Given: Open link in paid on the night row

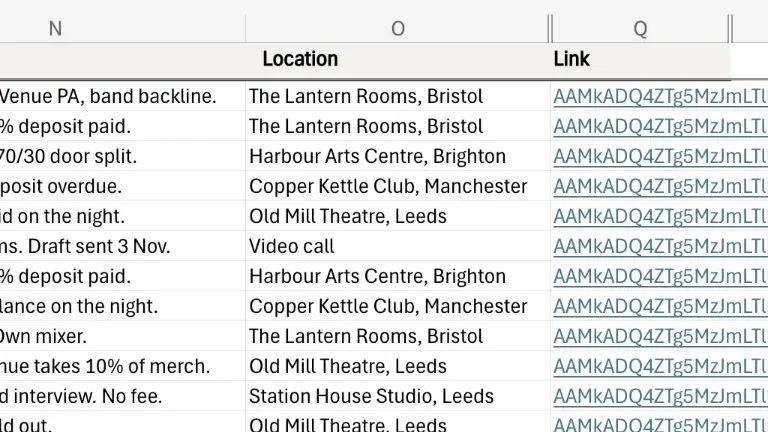Looking at the screenshot, I should pos(660,216).
